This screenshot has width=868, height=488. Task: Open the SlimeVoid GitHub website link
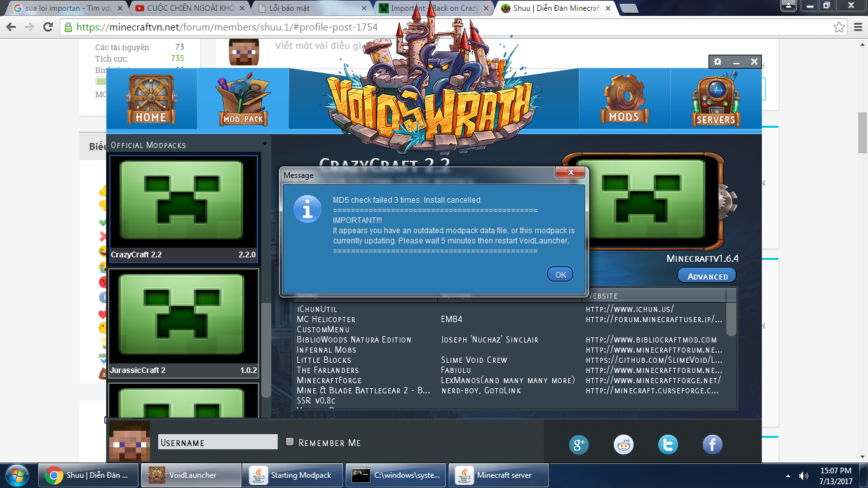(654, 360)
